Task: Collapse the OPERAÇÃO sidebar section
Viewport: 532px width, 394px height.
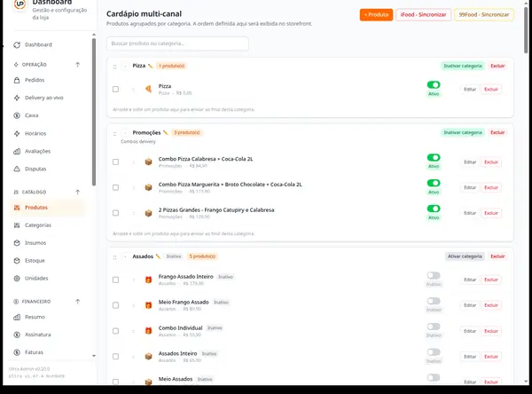Action: [x=78, y=65]
